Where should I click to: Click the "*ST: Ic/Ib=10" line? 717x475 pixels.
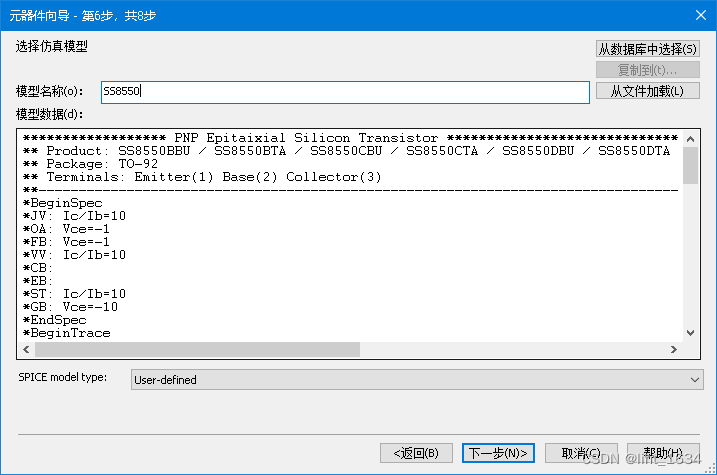[x=75, y=294]
